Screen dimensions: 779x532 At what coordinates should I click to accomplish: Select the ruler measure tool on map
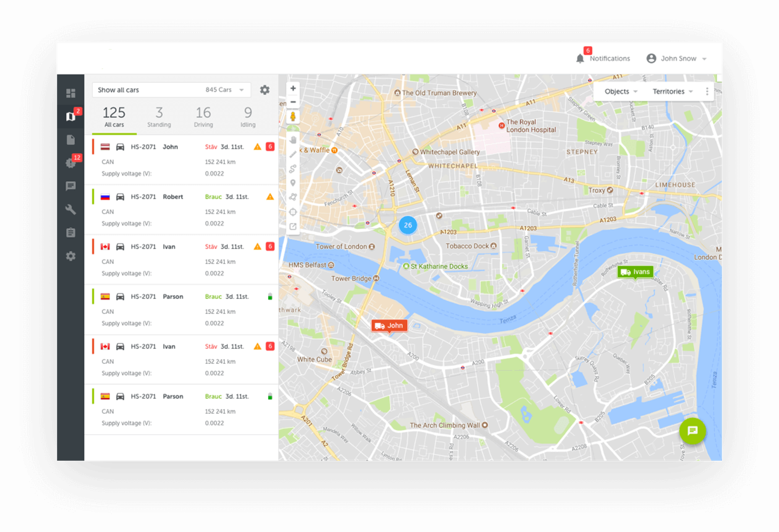click(x=293, y=154)
